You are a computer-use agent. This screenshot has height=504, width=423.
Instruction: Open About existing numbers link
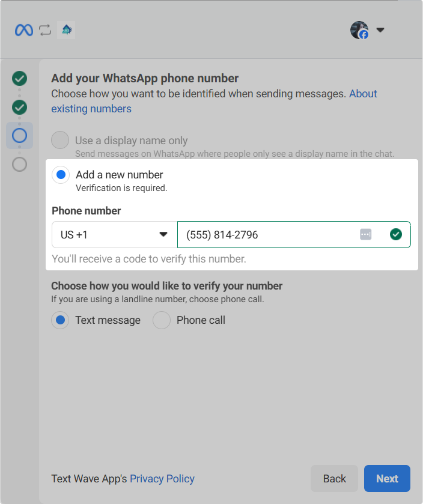[x=214, y=102]
